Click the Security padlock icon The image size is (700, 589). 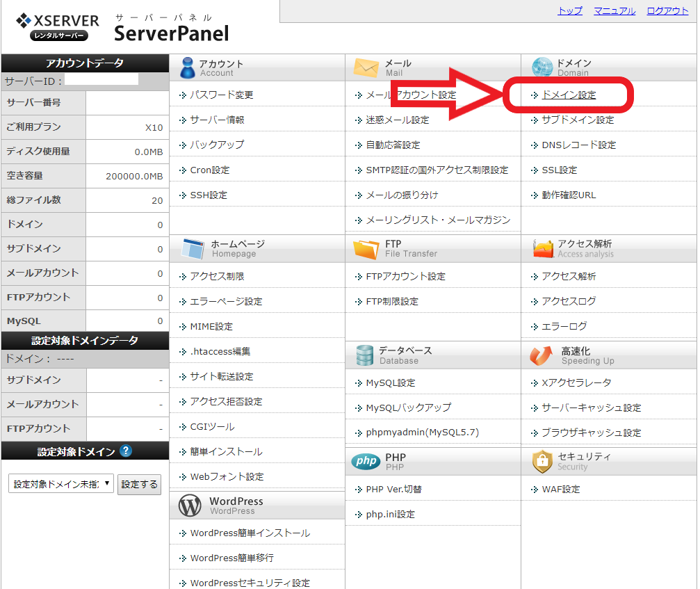tap(542, 461)
